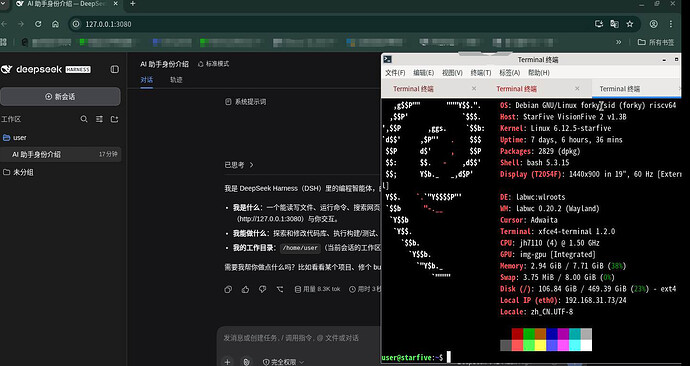
Task: Select the AI 助手身份介绍 browser tab
Action: point(66,4)
